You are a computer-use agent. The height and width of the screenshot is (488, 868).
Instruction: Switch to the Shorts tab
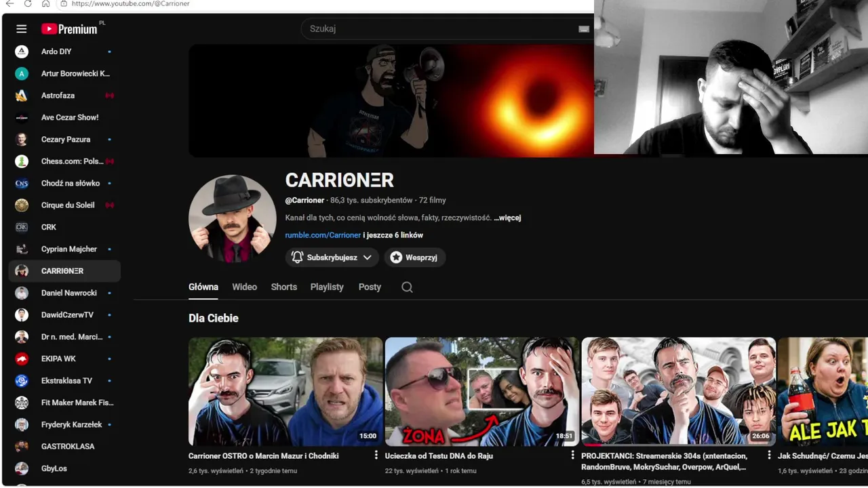click(x=284, y=287)
